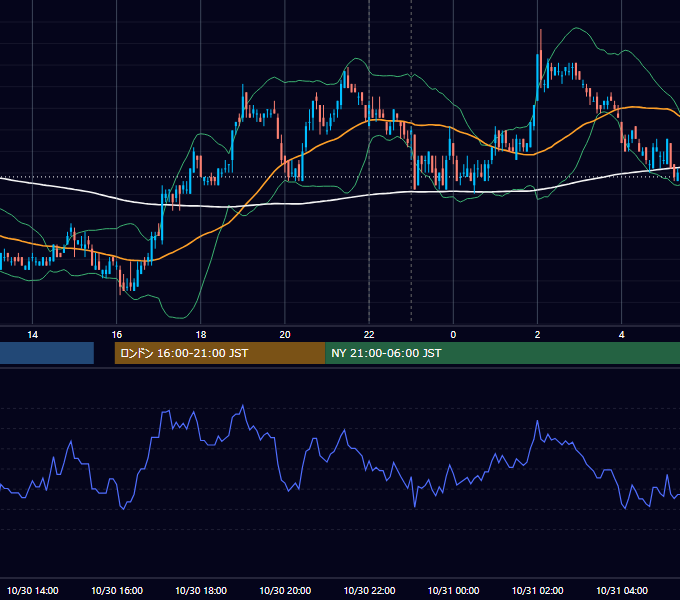Click the 10/30 16:00 date label
Screen dimensions: 680x600
[x=117, y=590]
